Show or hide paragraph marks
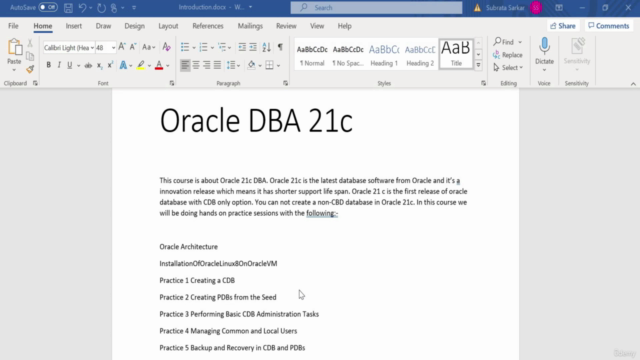 (280, 47)
